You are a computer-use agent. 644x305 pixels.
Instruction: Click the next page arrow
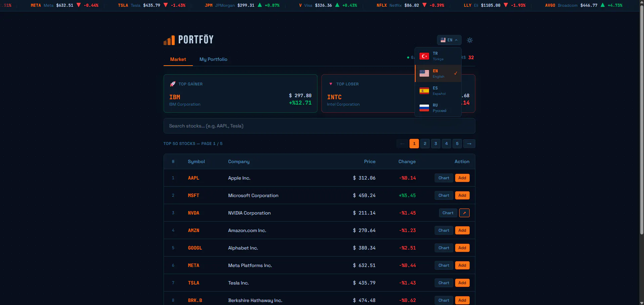pyautogui.click(x=469, y=144)
